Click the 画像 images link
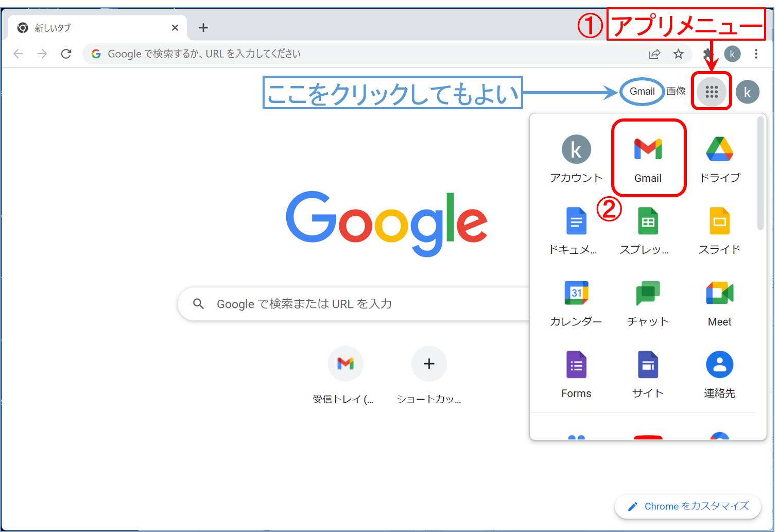 (x=676, y=91)
